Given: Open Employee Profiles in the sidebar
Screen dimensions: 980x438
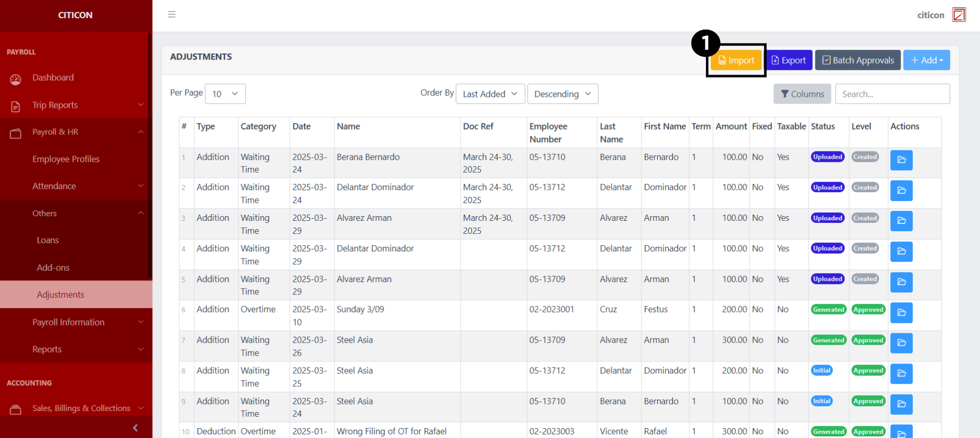Looking at the screenshot, I should coord(66,159).
